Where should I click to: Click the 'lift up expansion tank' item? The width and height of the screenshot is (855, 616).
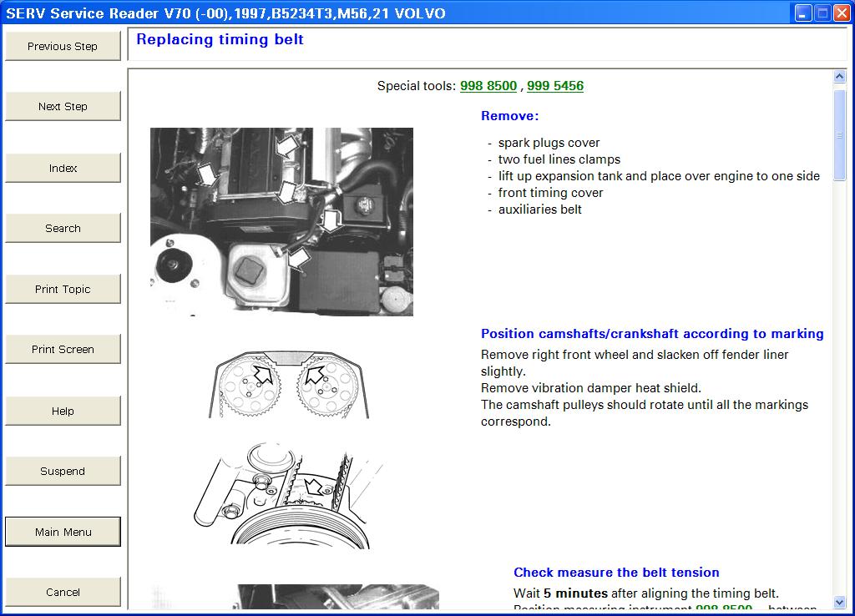(x=659, y=176)
